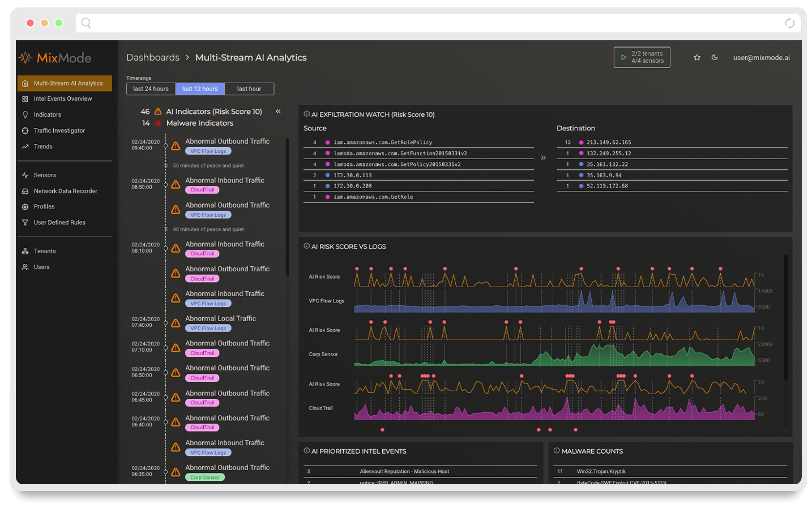Click destination 52.119.172.68 row

(x=672, y=186)
